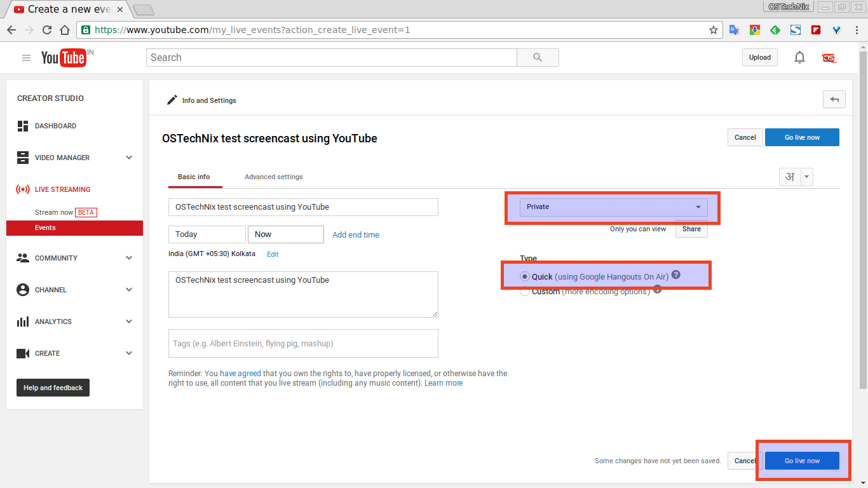Click the Channel person icon
This screenshot has width=868, height=488.
tap(23, 290)
